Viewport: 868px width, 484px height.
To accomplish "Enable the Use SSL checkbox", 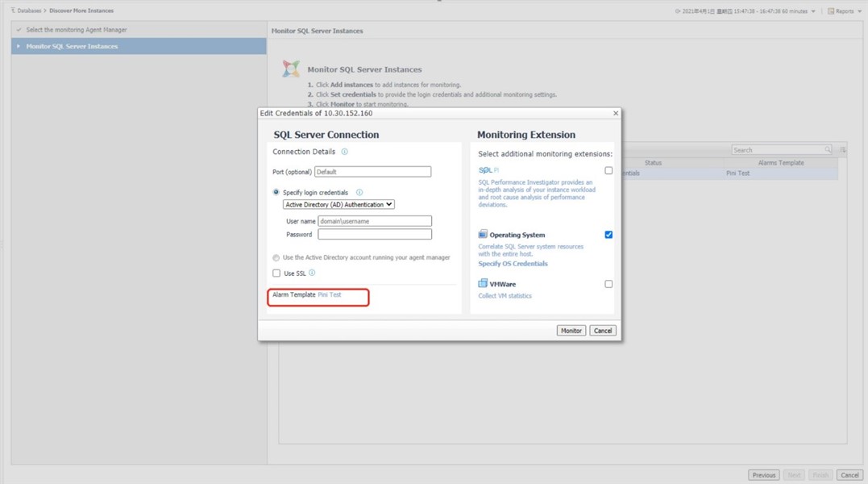I will 276,273.
